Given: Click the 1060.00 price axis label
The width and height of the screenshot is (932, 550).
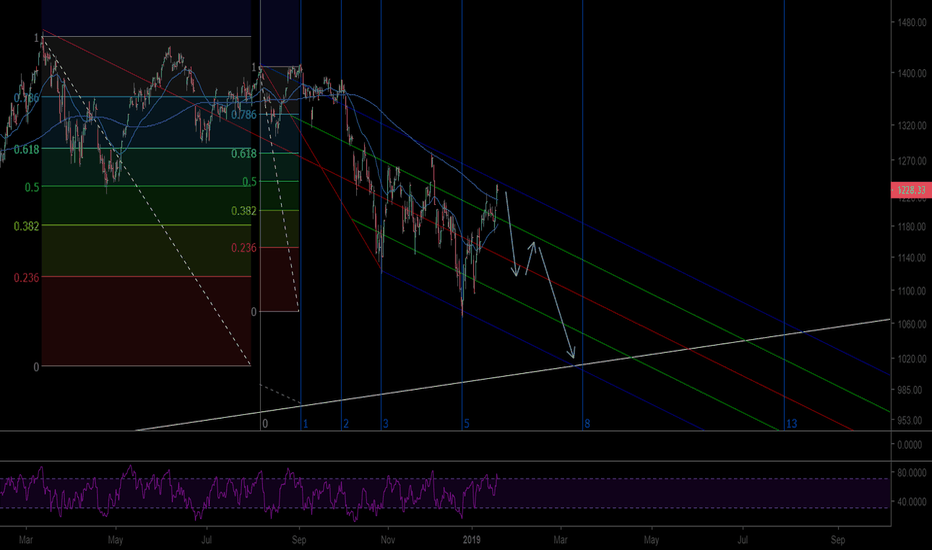Looking at the screenshot, I should click(x=912, y=325).
